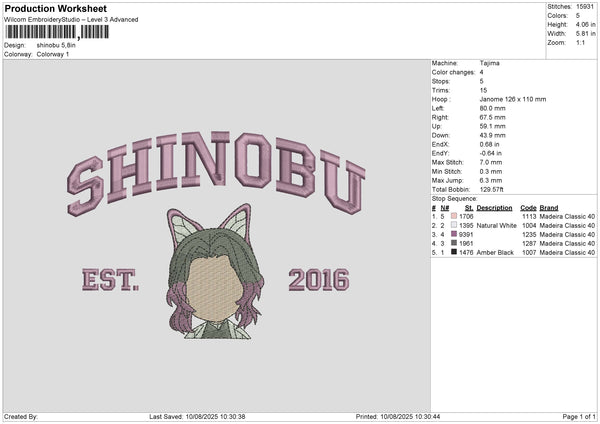600x424 pixels.
Task: Click the Left value 80.0 mm
Action: [x=492, y=108]
